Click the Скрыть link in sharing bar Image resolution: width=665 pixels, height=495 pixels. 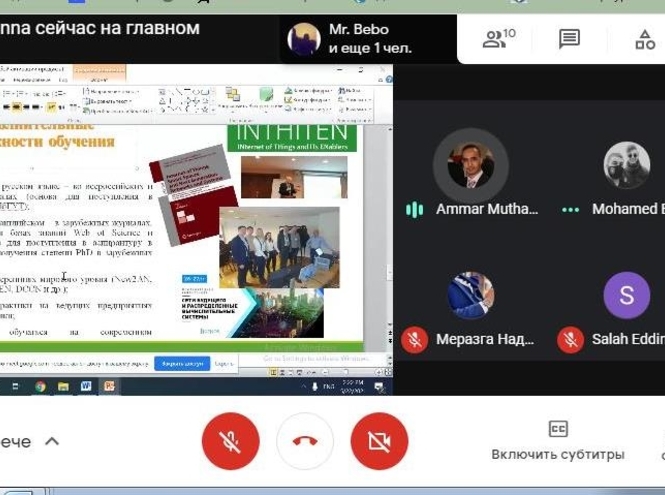pos(224,364)
